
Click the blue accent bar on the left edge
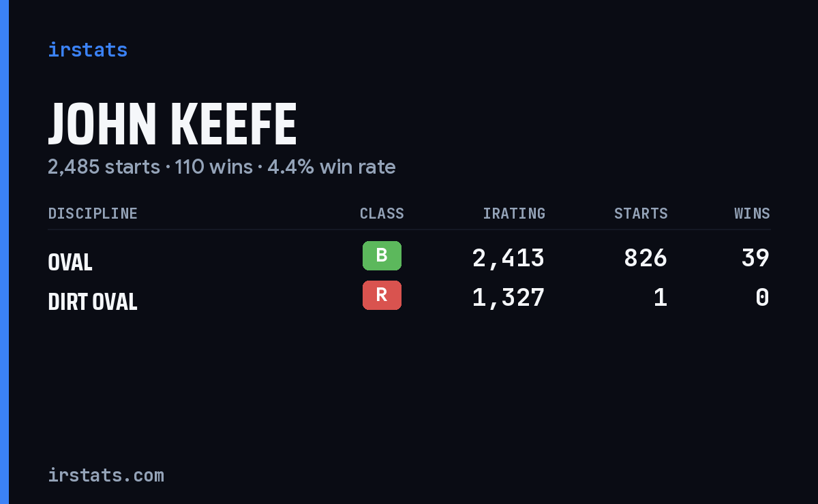(x=4, y=252)
